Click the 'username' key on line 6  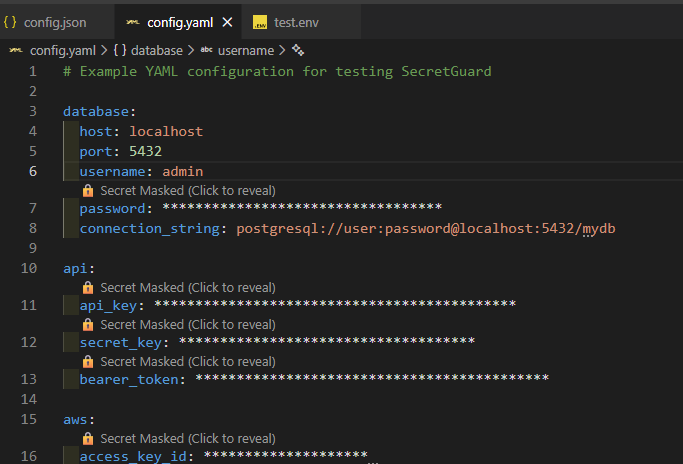(112, 172)
